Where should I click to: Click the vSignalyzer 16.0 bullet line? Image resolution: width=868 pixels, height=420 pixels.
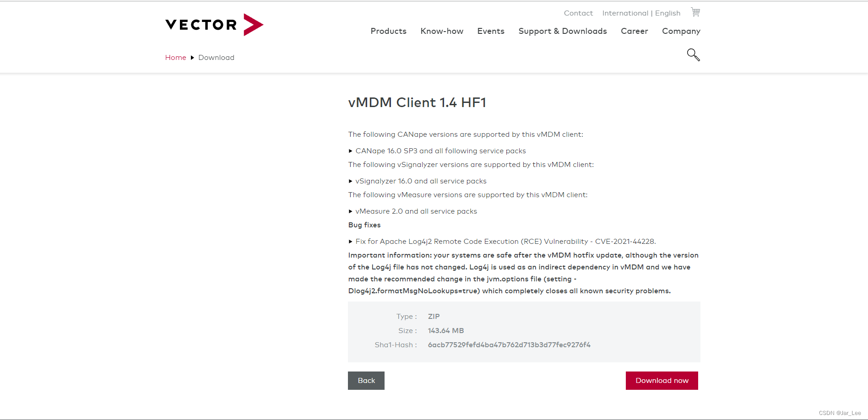click(421, 181)
